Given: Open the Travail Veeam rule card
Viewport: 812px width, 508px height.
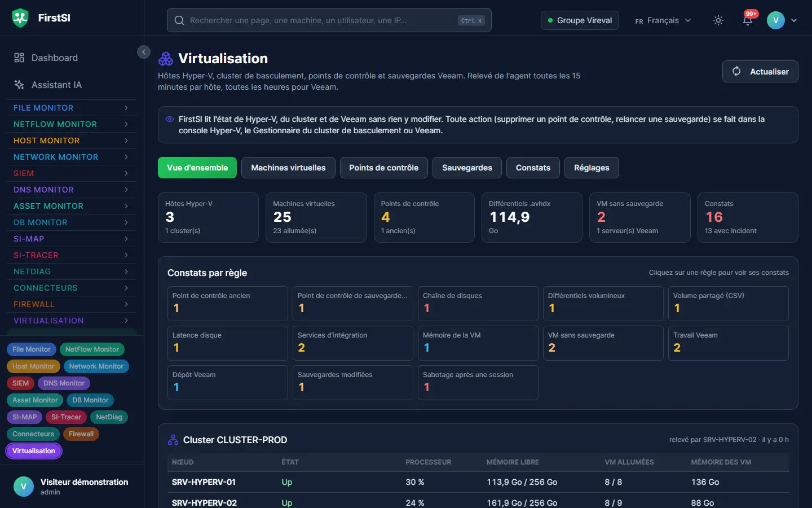Looking at the screenshot, I should point(729,343).
